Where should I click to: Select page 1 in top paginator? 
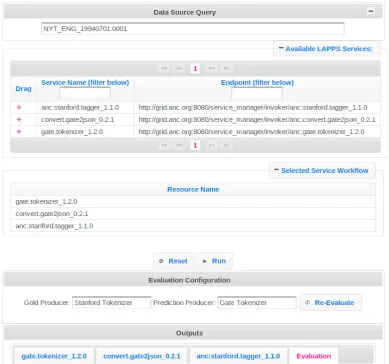[x=195, y=68]
